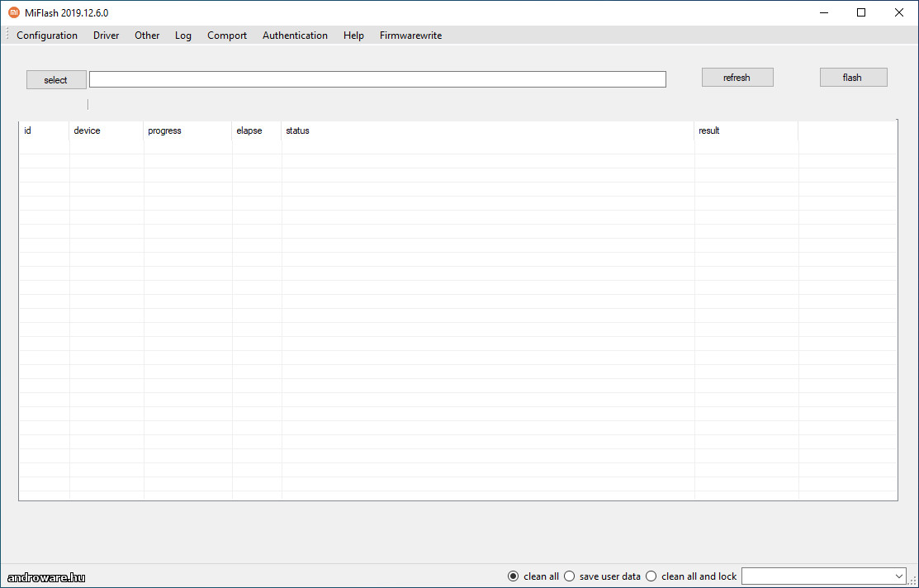
Task: Click the device column header
Action: [x=106, y=130]
